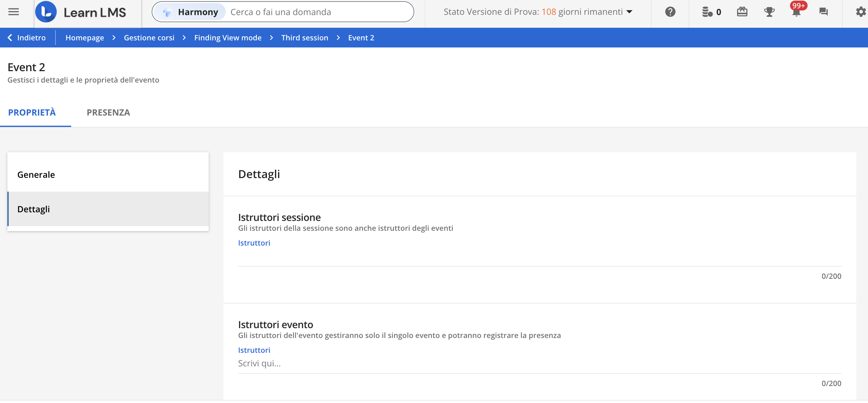Open the gift rewards icon
This screenshot has height=403, width=868.
click(x=742, y=12)
